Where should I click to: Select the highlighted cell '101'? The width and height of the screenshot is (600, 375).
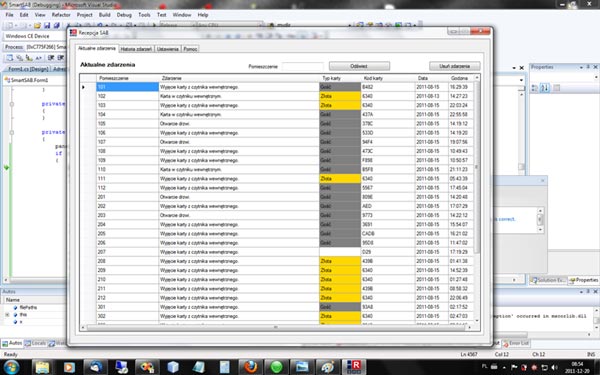127,87
